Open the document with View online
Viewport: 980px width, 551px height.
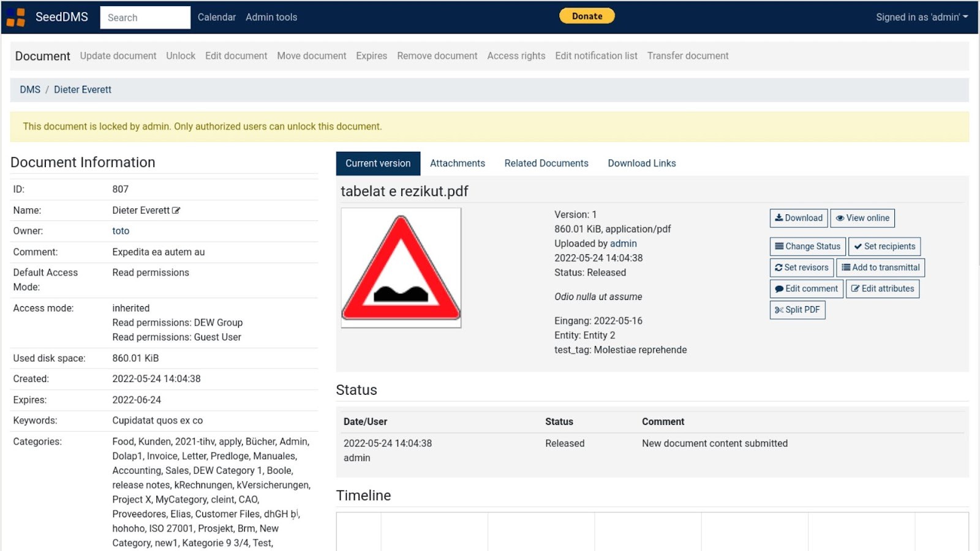coord(862,218)
